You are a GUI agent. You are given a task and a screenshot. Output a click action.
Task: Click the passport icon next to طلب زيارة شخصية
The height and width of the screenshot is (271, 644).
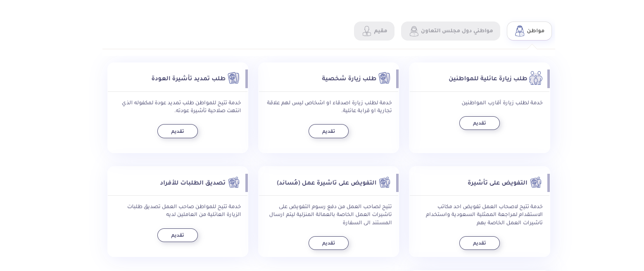pyautogui.click(x=384, y=78)
